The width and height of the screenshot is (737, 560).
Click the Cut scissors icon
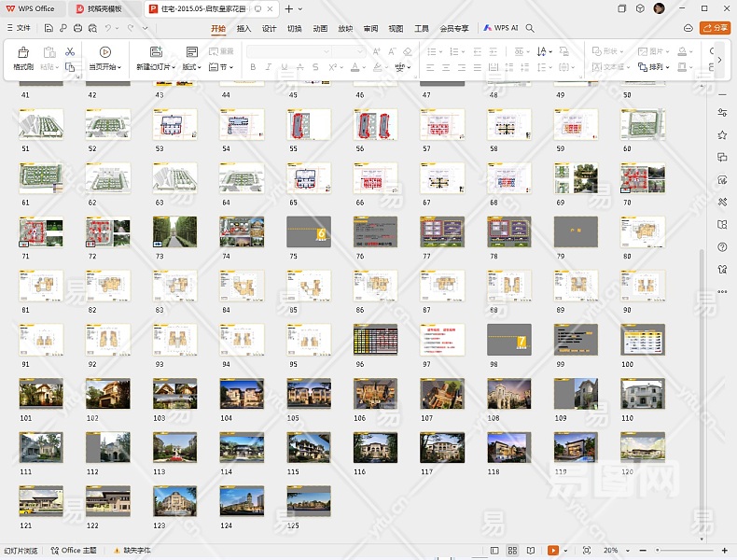click(70, 51)
